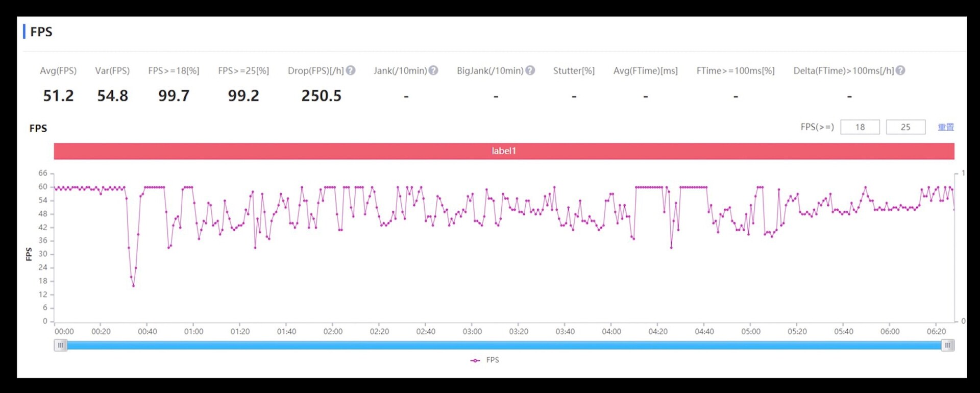This screenshot has width=980, height=393.
Task: Click the FPS>=18[%] value 99.7
Action: pyautogui.click(x=174, y=95)
